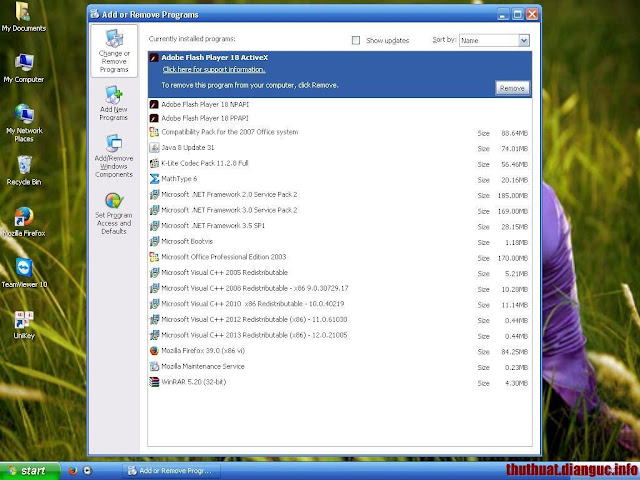640x480 pixels.
Task: Click MathType 6 sigma icon
Action: point(154,179)
